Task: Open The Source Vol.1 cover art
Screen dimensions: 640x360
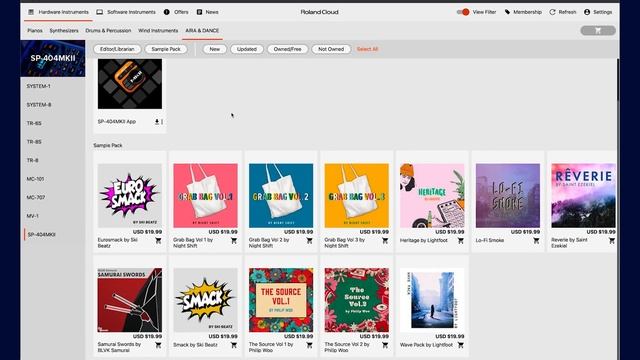Action: (281, 300)
